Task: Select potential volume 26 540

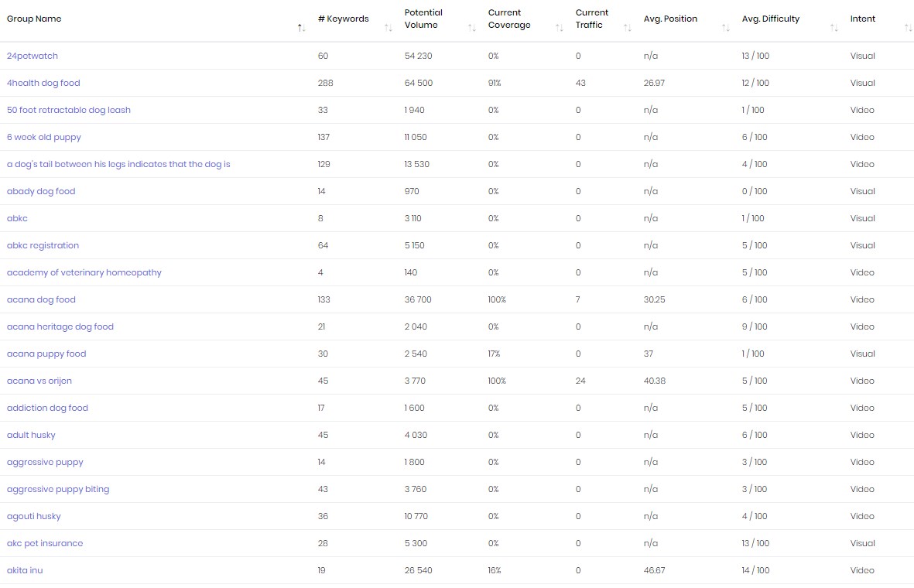Action: pos(419,570)
